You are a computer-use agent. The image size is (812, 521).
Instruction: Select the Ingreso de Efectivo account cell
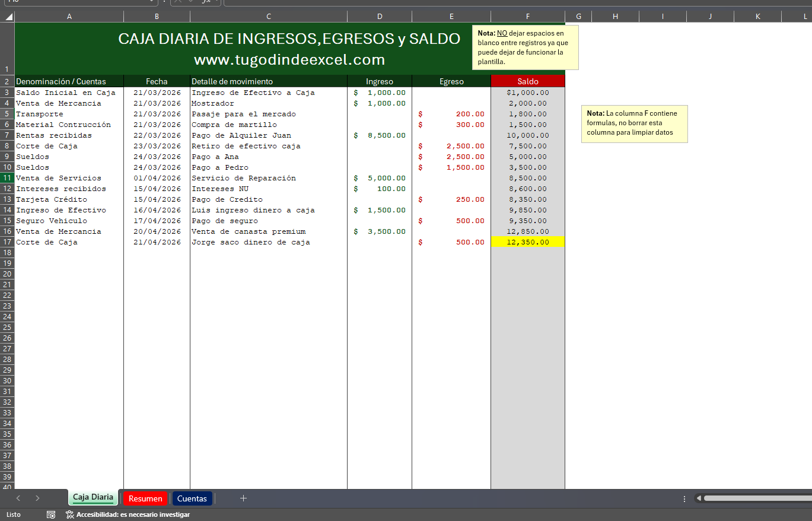(69, 210)
